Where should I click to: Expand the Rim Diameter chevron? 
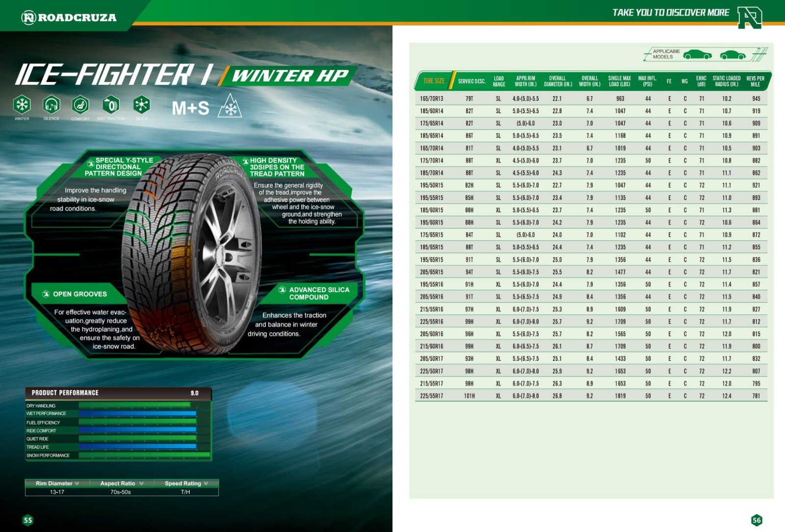(77, 483)
